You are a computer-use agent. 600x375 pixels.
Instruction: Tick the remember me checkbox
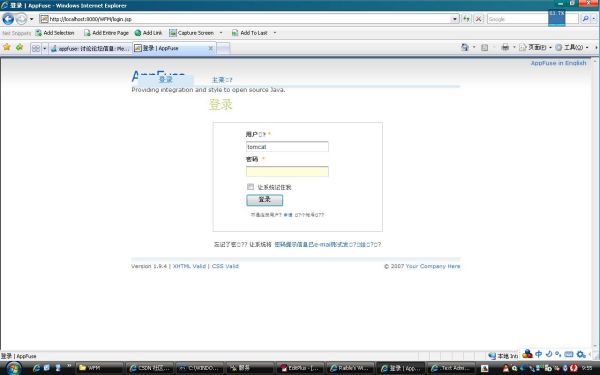point(250,187)
